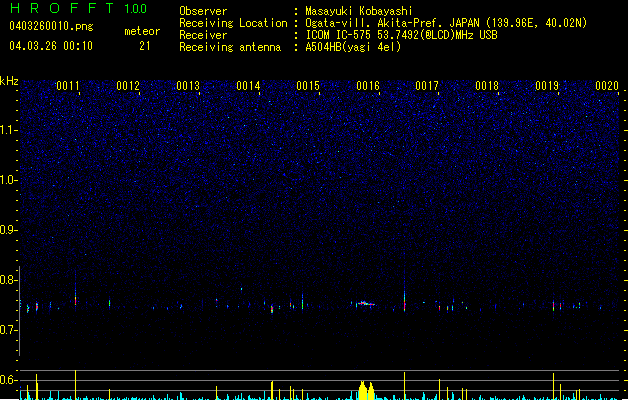629x400 pixels.
Task: Click the 0.6 frequency axis label
Action: click(9, 380)
